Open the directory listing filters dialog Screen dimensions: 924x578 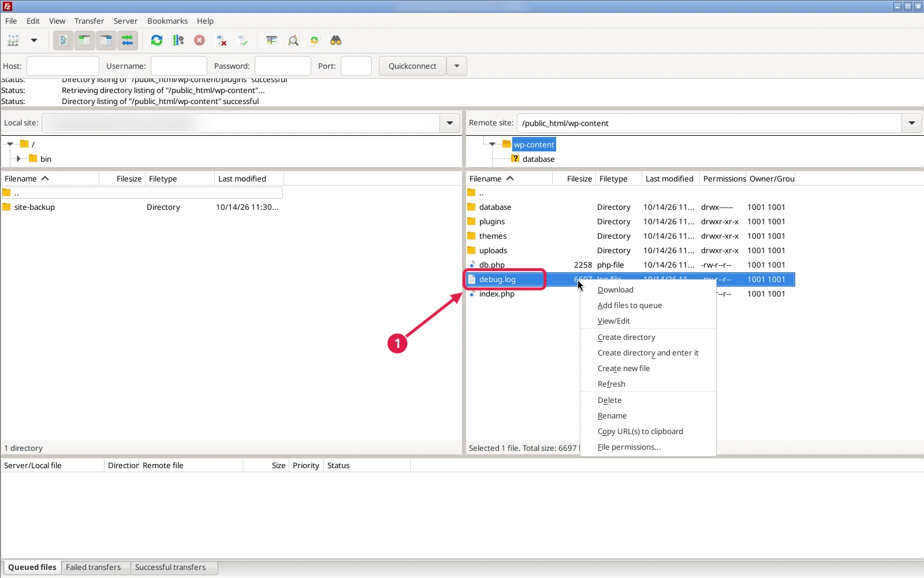[271, 40]
